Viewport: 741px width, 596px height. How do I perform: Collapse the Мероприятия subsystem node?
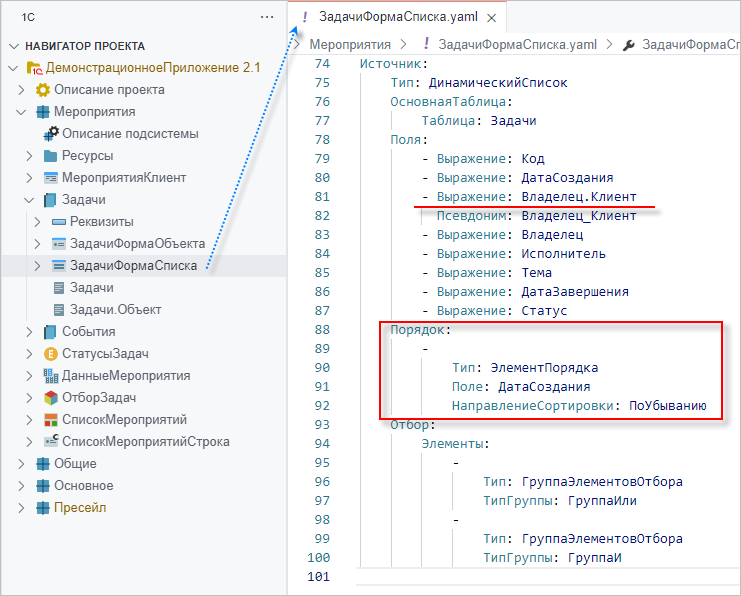(x=22, y=112)
